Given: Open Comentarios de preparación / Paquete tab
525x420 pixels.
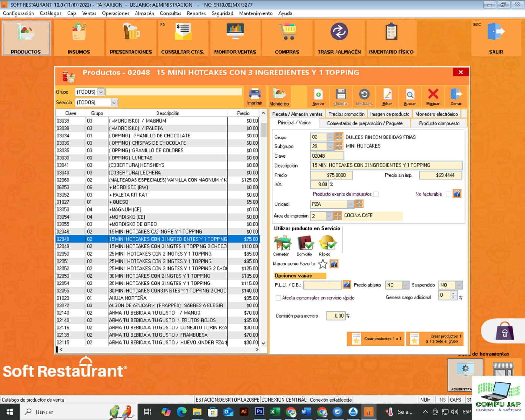Looking at the screenshot, I should (x=365, y=123).
